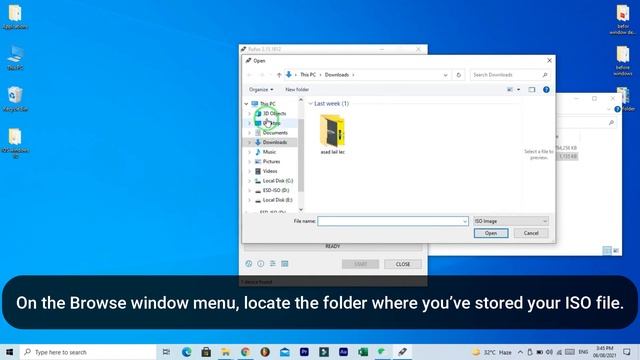
Task: Select This PC in address breadcrumb
Action: [x=308, y=75]
